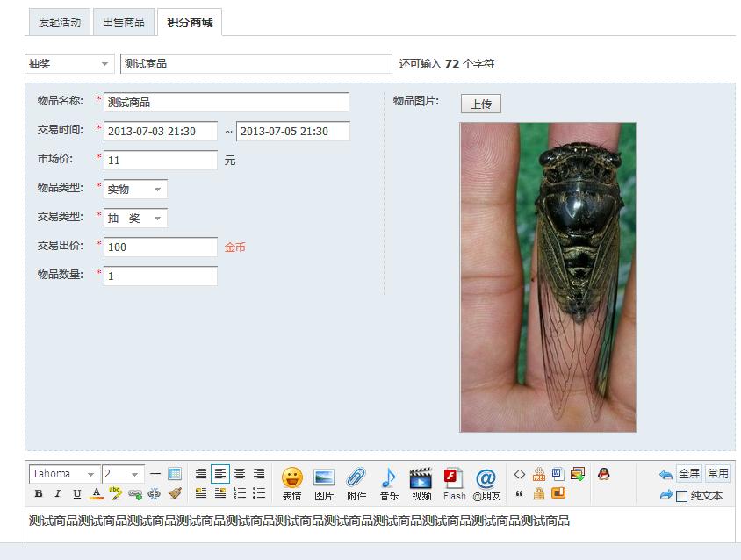
Task: Toggle underline formatting in editor toolbar
Action: tap(76, 494)
